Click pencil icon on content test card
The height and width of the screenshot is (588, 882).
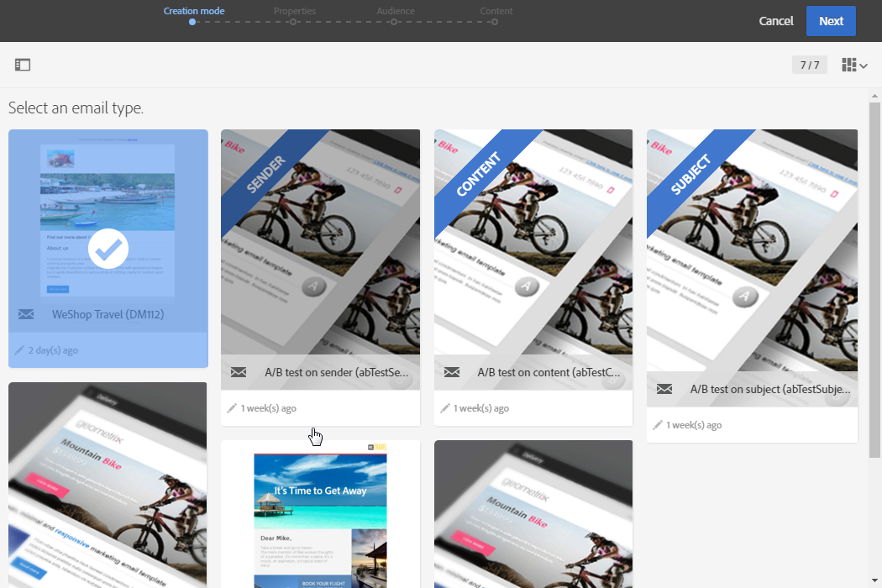[x=445, y=408]
